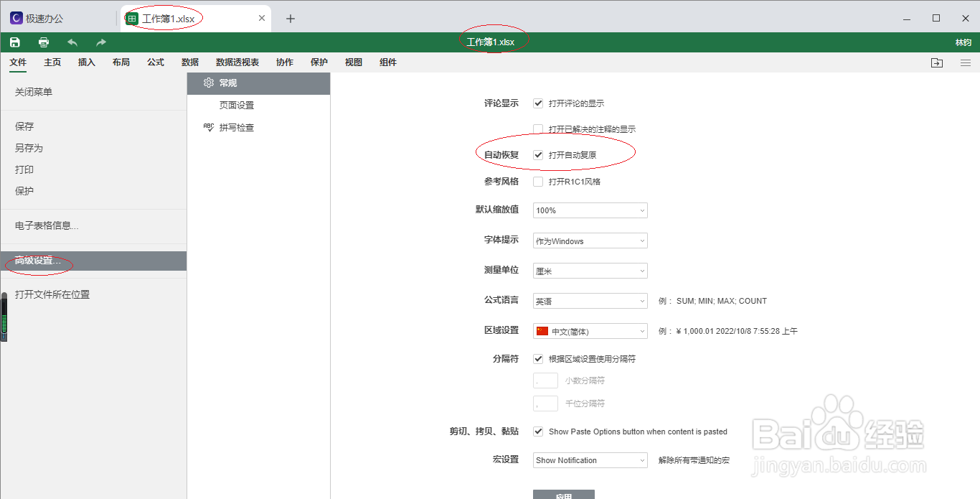
Task: Disable the 打开自动复原 checkbox
Action: click(538, 154)
